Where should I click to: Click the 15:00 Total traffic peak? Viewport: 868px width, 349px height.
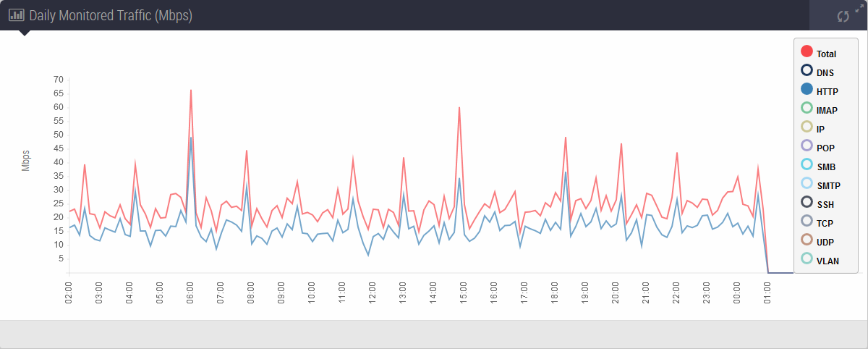pos(459,107)
